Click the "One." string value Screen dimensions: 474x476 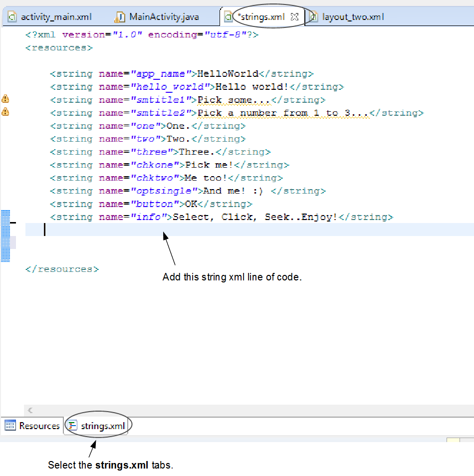pyautogui.click(x=179, y=126)
